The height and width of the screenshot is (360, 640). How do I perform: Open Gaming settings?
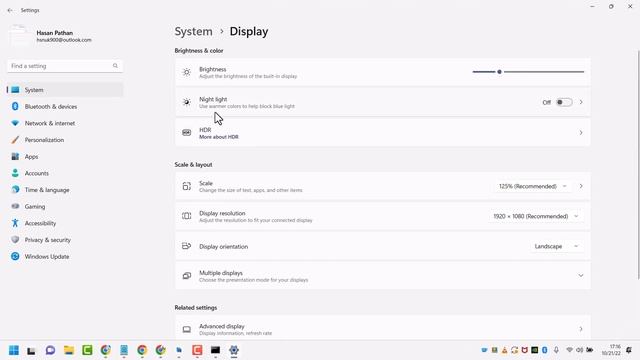click(65, 207)
